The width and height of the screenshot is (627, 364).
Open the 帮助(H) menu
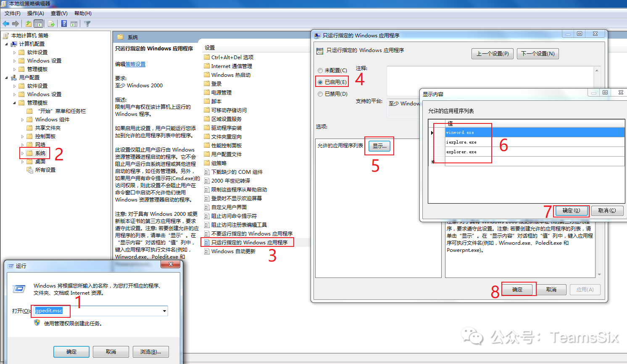(x=83, y=13)
